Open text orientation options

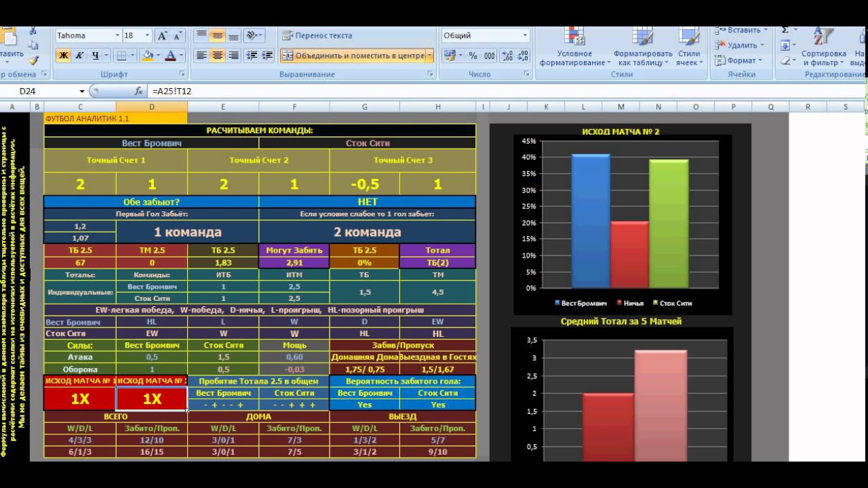[254, 35]
